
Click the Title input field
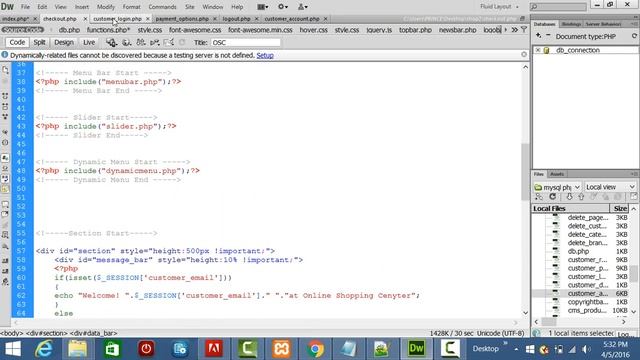[245, 42]
